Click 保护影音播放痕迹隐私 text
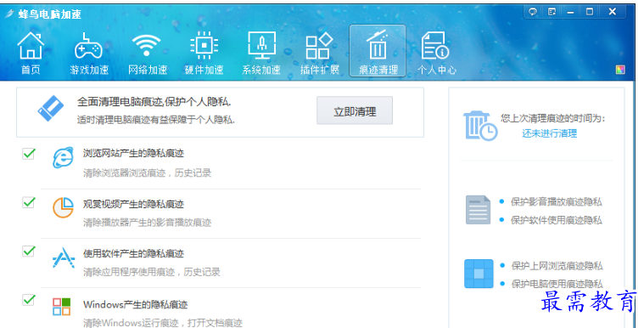644x328 pixels. tap(556, 201)
